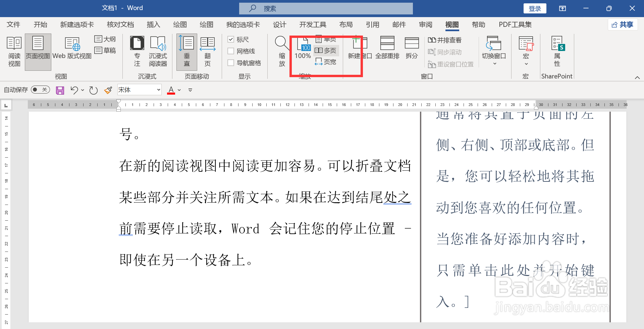Choose Multiple Pages (多页) zoom
The image size is (644, 329).
[x=326, y=51]
